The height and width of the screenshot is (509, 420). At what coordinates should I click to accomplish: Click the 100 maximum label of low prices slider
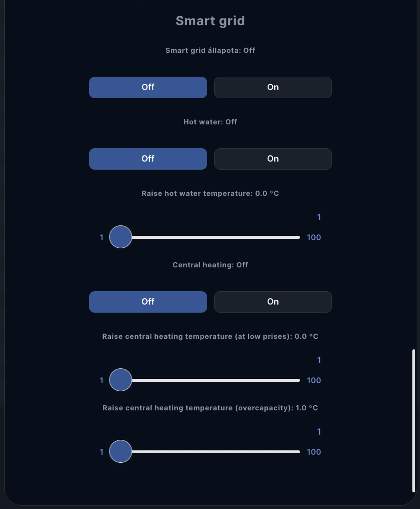click(314, 380)
